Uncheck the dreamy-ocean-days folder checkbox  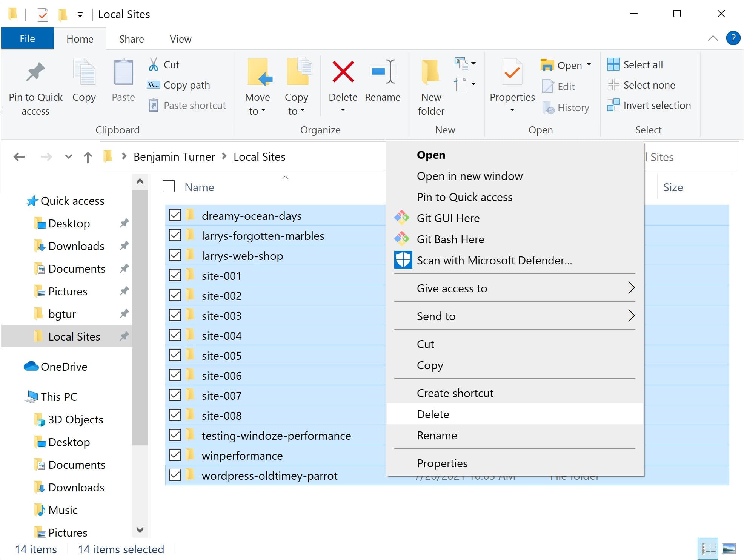coord(175,215)
